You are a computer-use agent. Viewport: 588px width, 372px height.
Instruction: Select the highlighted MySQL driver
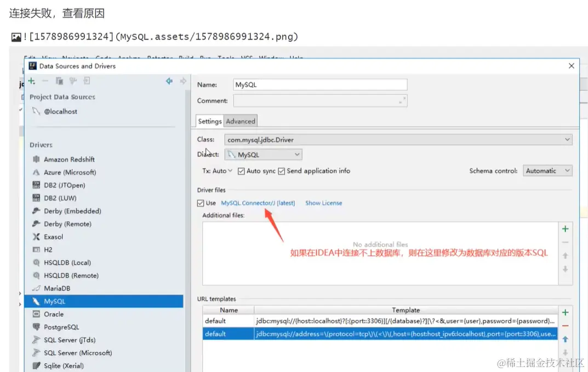pos(104,301)
